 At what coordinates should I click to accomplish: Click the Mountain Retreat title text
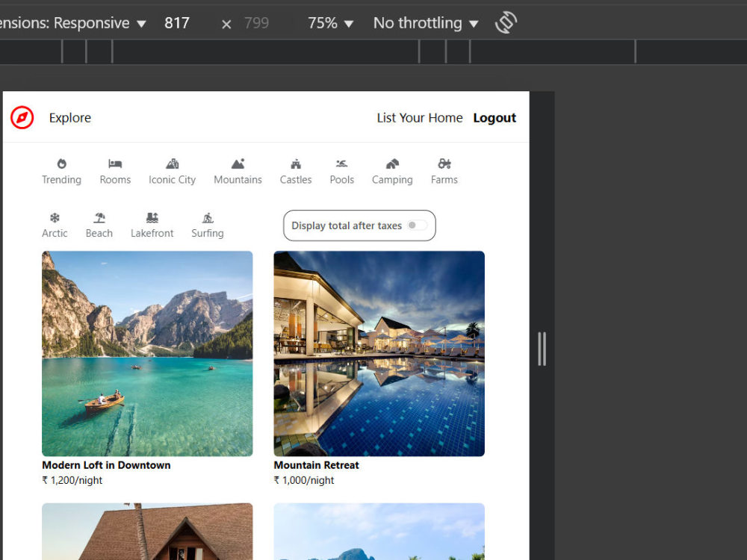316,465
